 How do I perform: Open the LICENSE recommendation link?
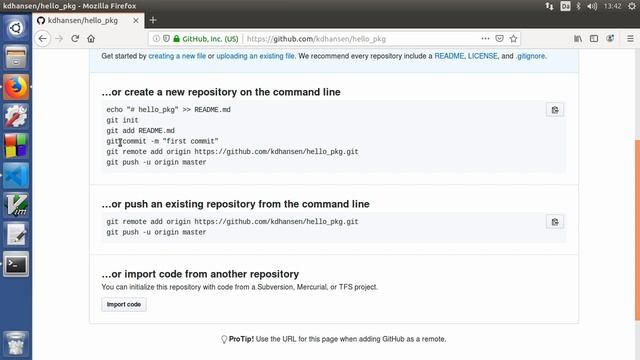point(482,56)
